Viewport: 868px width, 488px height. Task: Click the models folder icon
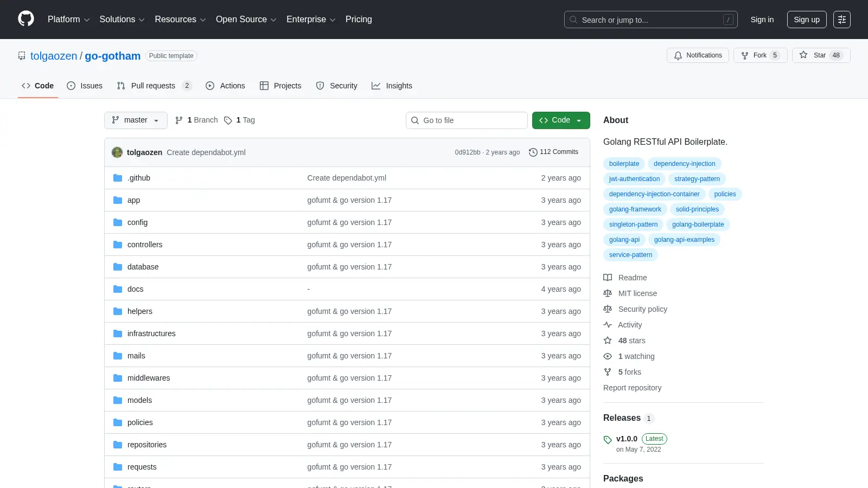tap(118, 400)
